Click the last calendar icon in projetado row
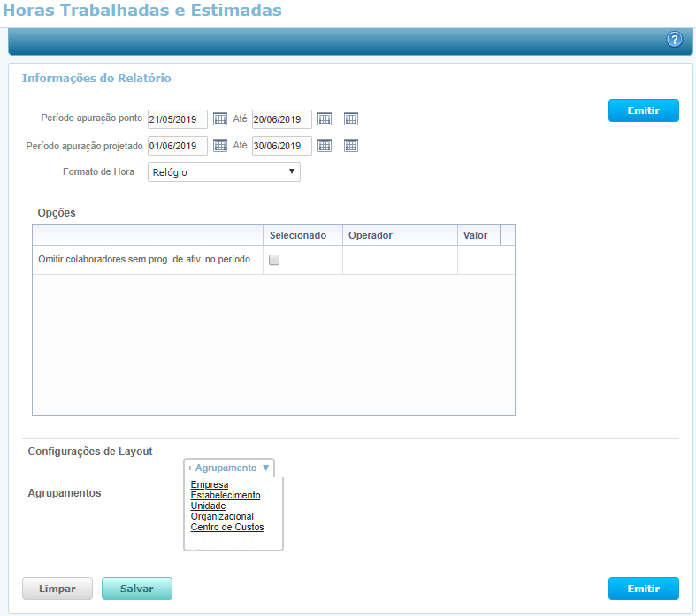The width and height of the screenshot is (696, 616). coord(350,146)
